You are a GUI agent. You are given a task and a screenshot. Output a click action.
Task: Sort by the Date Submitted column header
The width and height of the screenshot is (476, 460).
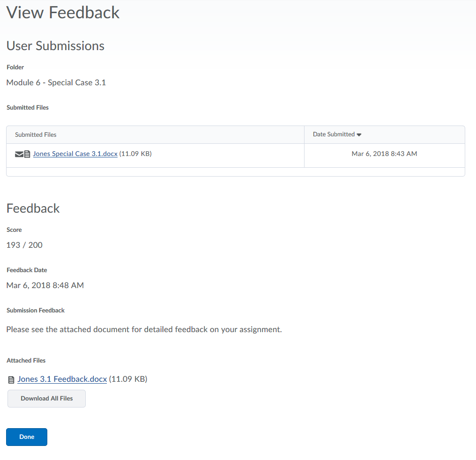[x=334, y=134]
